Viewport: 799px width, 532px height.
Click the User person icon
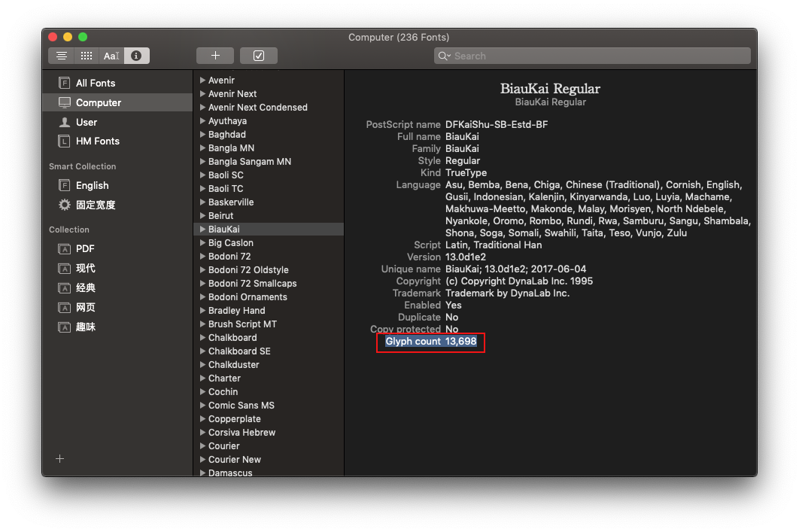click(x=64, y=123)
